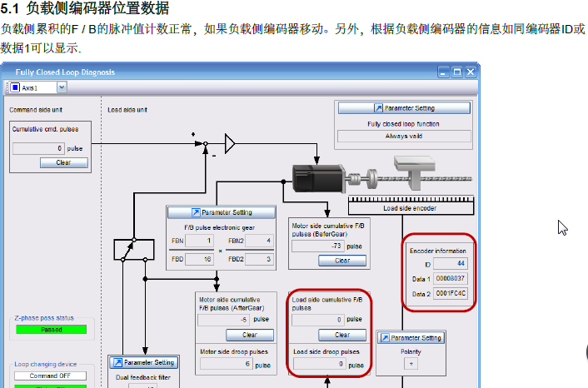The width and height of the screenshot is (588, 388).
Task: Click the Parameter Setting button above Polarity
Action: [410, 338]
